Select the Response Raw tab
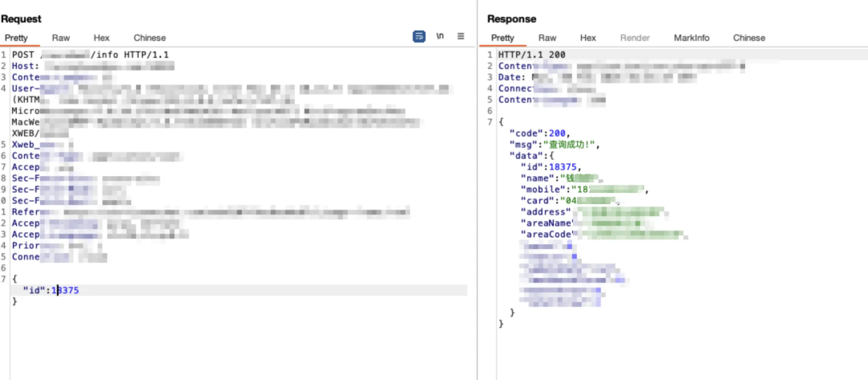This screenshot has width=868, height=380. point(547,38)
